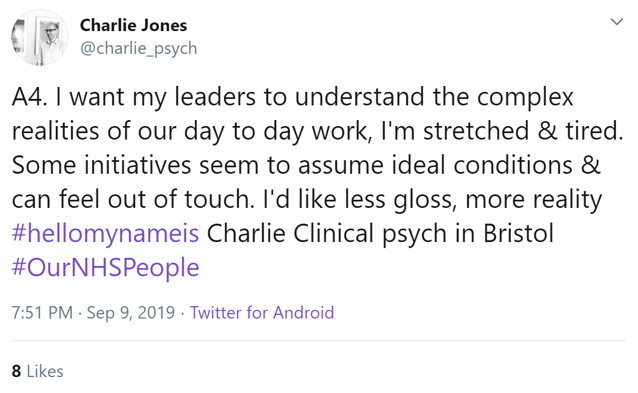Open Charlie Jones's profile avatar
The width and height of the screenshot is (638, 393).
click(x=39, y=37)
